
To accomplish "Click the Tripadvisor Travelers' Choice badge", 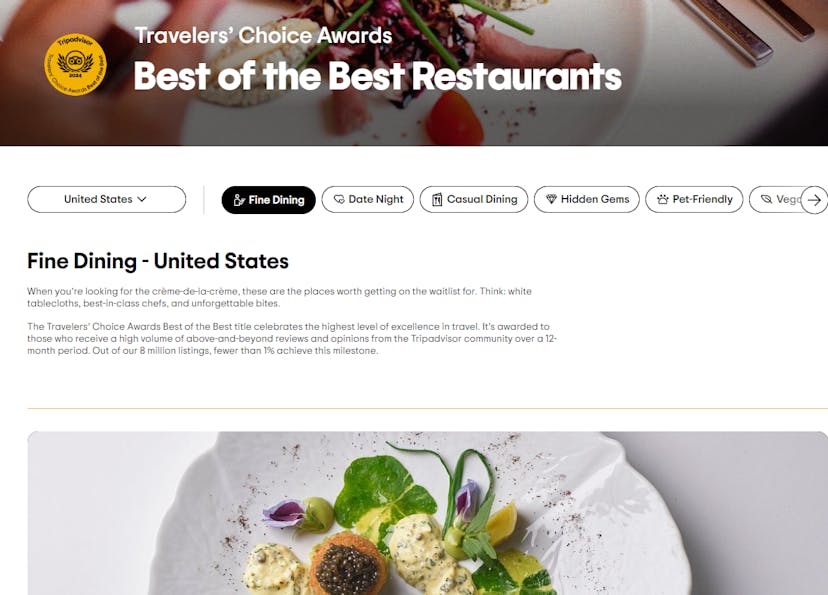I will tap(75, 65).
